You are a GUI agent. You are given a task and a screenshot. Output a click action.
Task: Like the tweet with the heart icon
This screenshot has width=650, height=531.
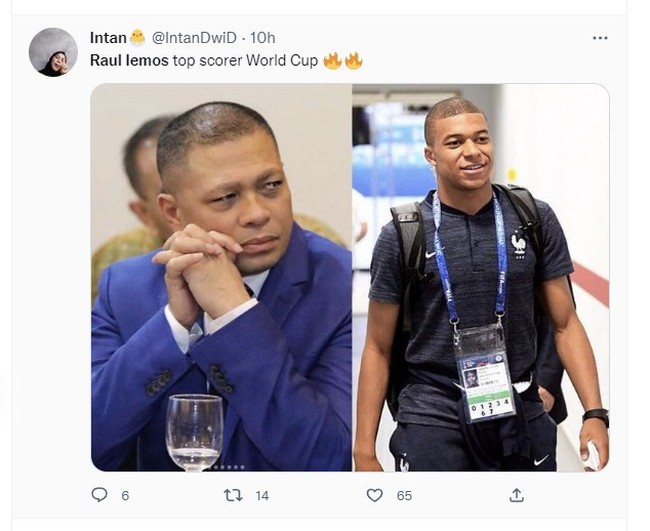pyautogui.click(x=374, y=495)
